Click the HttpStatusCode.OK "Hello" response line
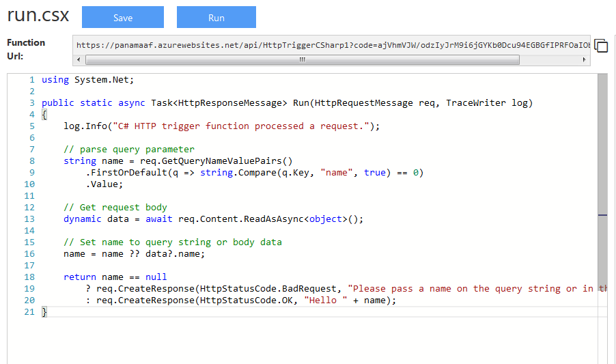 point(240,300)
